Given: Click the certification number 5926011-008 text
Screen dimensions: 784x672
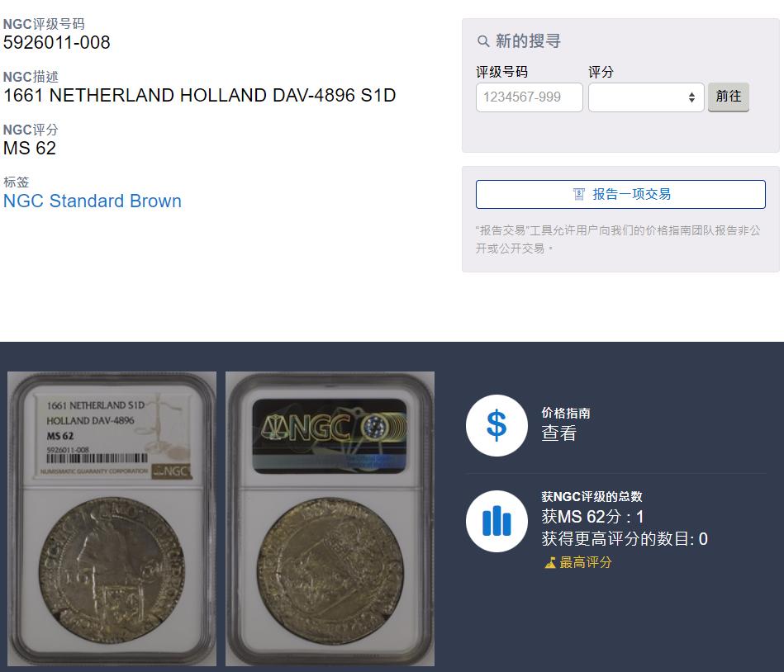Looking at the screenshot, I should pyautogui.click(x=56, y=42).
